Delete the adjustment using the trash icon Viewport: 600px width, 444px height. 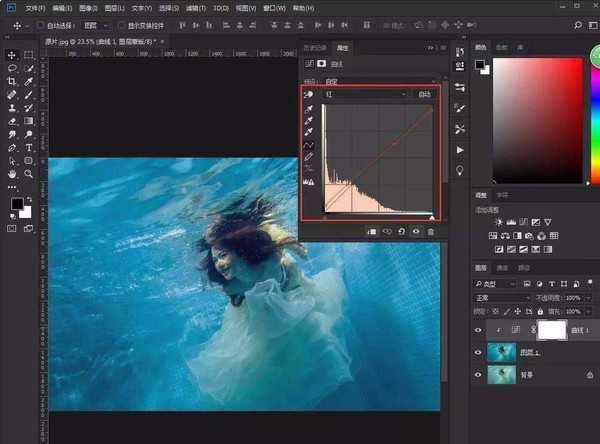[431, 231]
